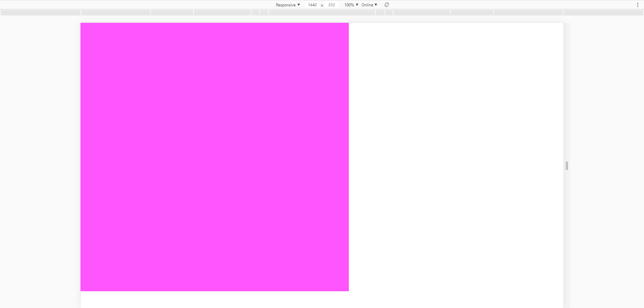This screenshot has height=308, width=644.
Task: Select the widest breakpoint segment in the media query bar
Action: click(322, 13)
